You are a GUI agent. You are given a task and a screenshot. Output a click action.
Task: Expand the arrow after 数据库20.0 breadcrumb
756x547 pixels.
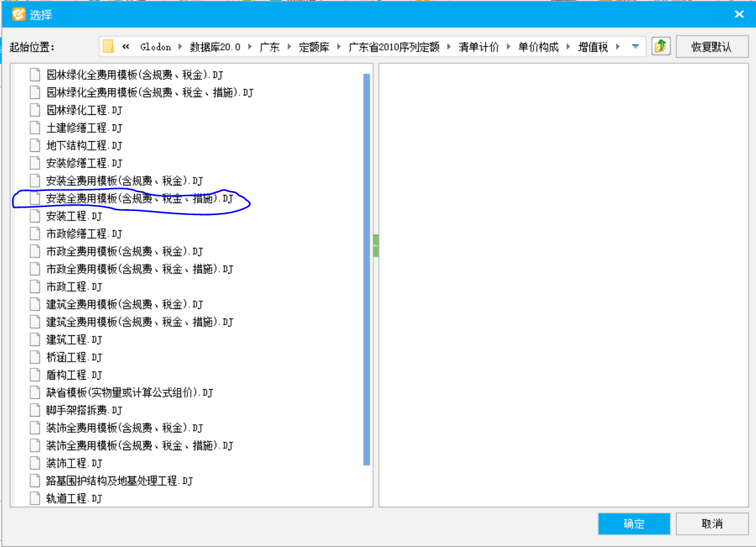(250, 47)
